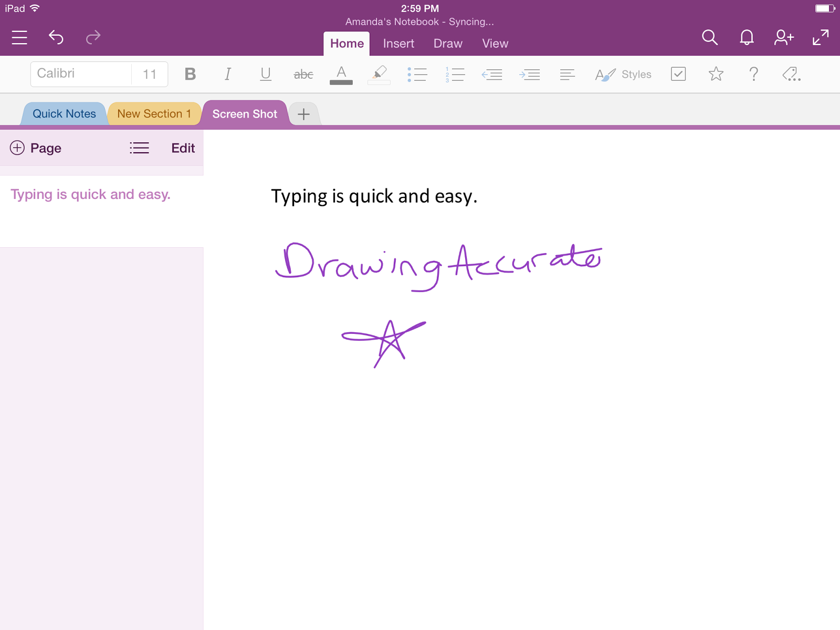840x630 pixels.
Task: Add a new page with the Page button
Action: pyautogui.click(x=35, y=148)
